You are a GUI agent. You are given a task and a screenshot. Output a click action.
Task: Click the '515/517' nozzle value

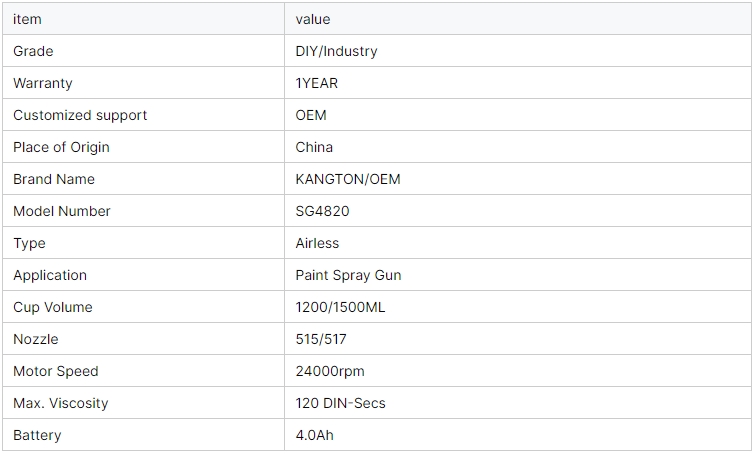321,339
